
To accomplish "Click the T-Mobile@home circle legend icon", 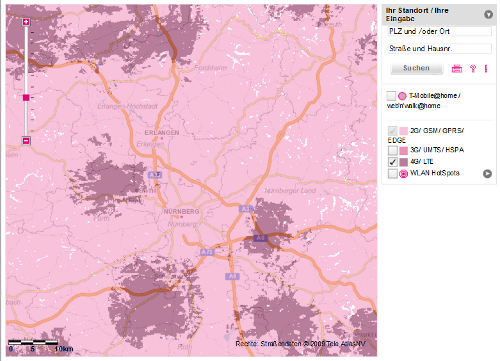I will [x=402, y=96].
